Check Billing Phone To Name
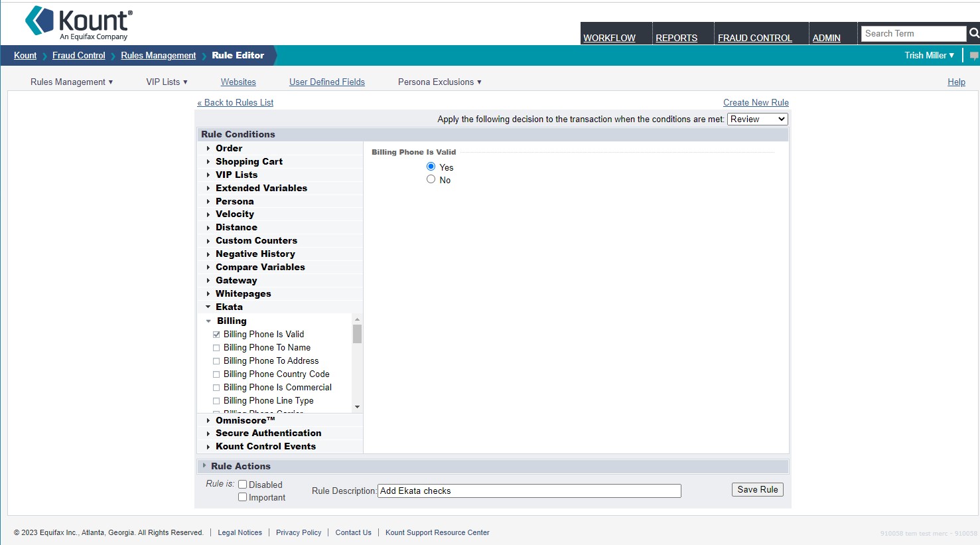Image resolution: width=980 pixels, height=545 pixels. click(x=216, y=348)
